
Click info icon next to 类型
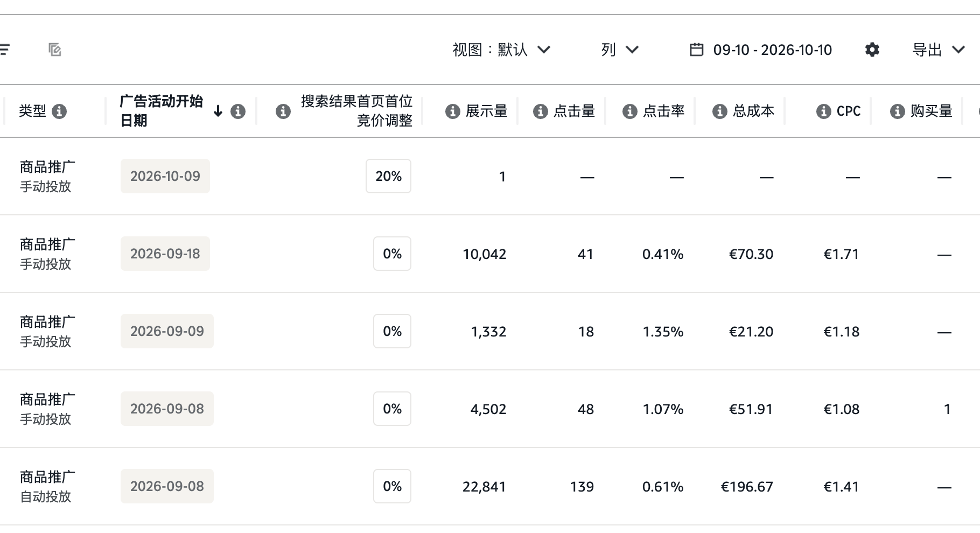click(59, 111)
